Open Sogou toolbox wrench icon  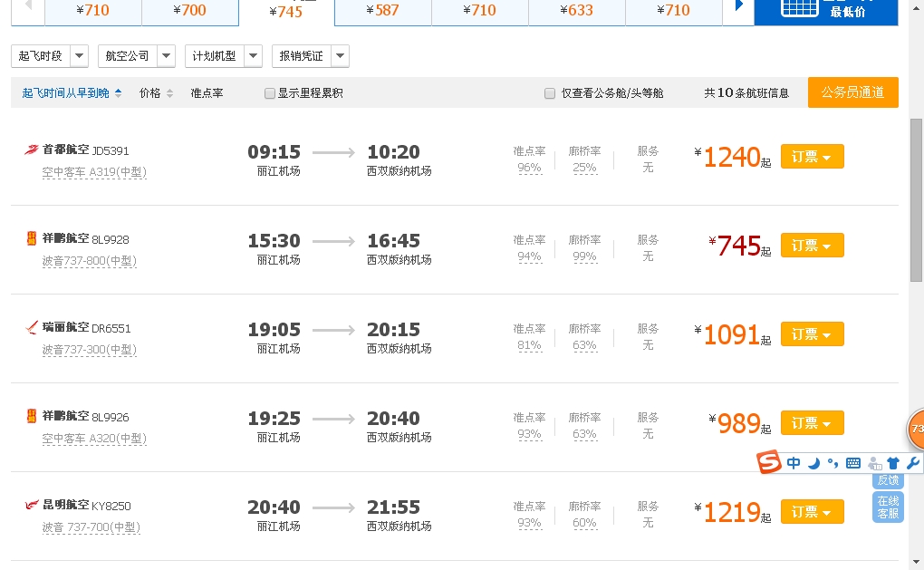pyautogui.click(x=913, y=463)
